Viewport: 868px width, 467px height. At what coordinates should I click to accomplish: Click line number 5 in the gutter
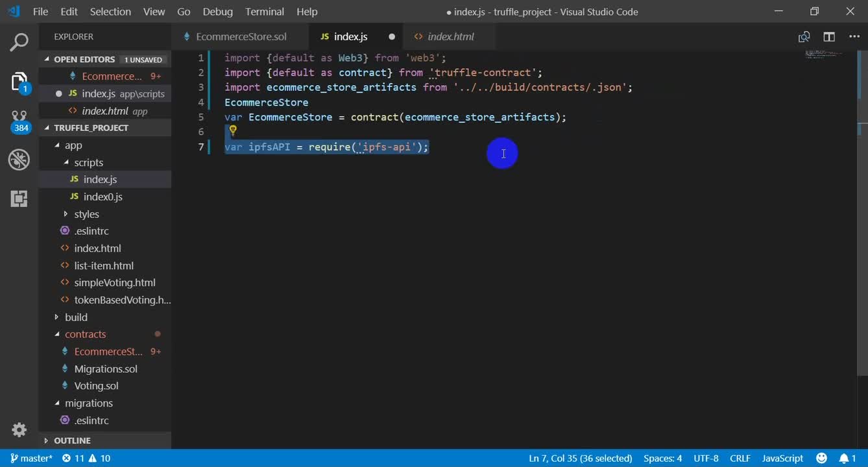point(201,117)
